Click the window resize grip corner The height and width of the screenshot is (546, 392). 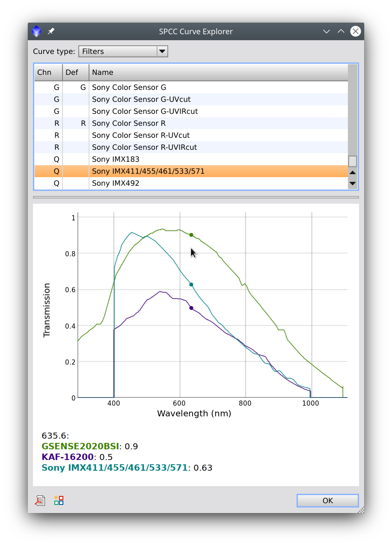(361, 509)
